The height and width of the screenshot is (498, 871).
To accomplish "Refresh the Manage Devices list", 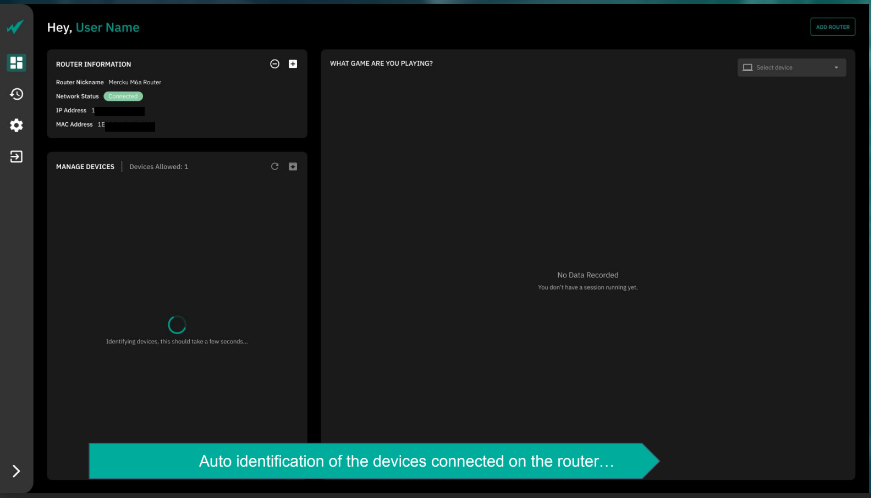I will coord(275,166).
